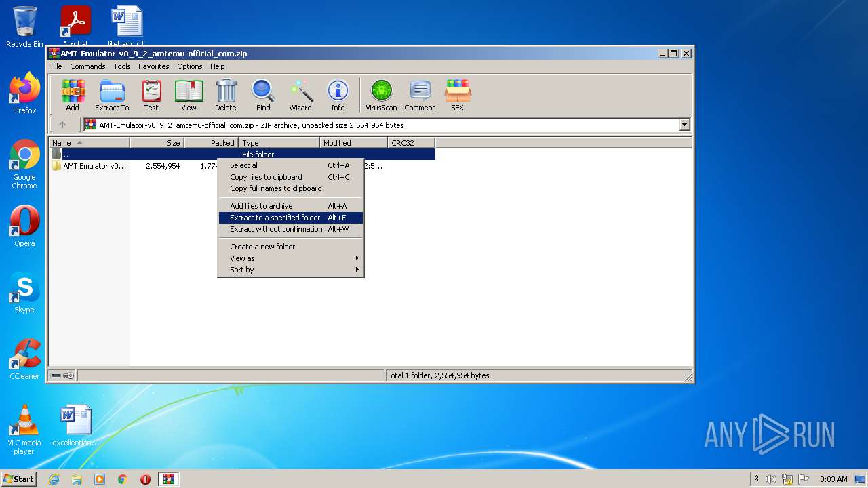
Task: Open Windows Media Player in taskbar
Action: click(x=100, y=479)
